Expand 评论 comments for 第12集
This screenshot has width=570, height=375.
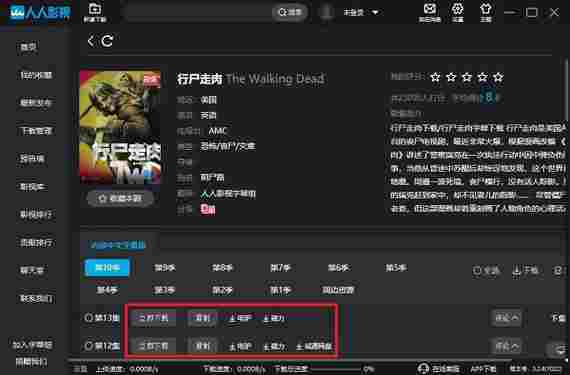click(506, 346)
